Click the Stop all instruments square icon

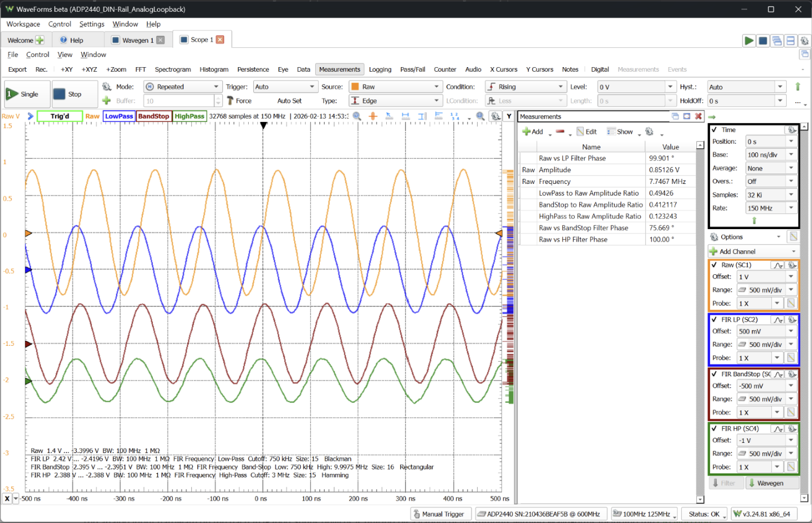763,41
